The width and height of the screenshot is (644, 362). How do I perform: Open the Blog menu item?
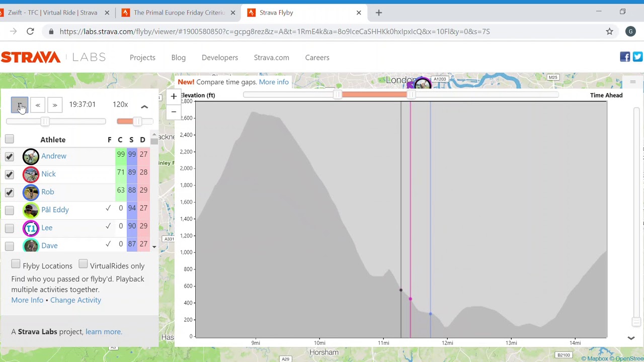click(x=179, y=57)
